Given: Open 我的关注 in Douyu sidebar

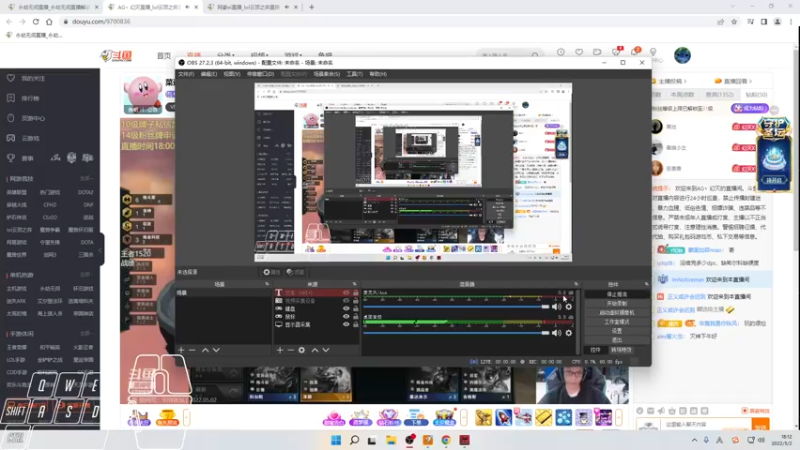Looking at the screenshot, I should [33, 78].
